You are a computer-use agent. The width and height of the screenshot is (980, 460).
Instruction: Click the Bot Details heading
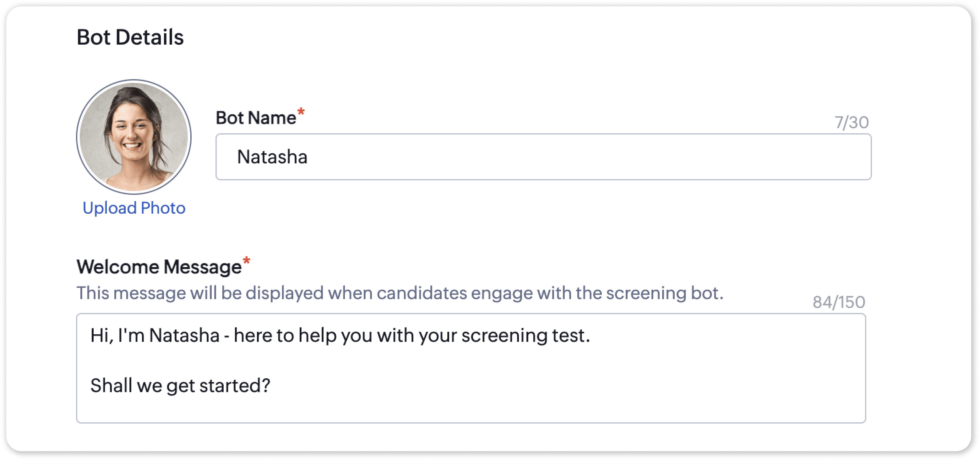pos(130,37)
